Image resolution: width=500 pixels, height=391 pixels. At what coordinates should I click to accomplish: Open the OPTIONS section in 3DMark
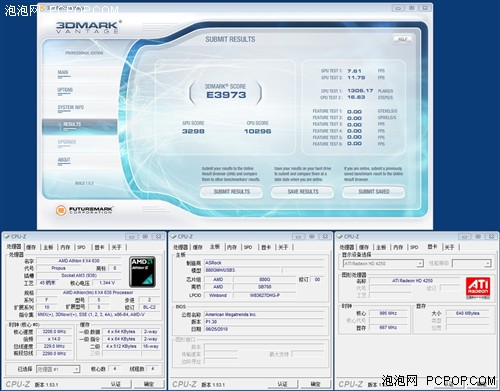pyautogui.click(x=65, y=90)
